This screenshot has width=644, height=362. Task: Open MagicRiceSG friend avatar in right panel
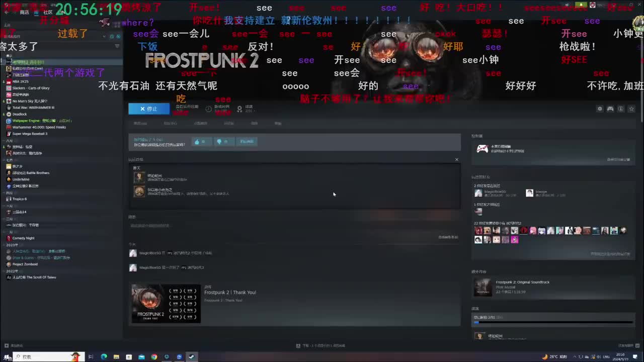tap(478, 193)
